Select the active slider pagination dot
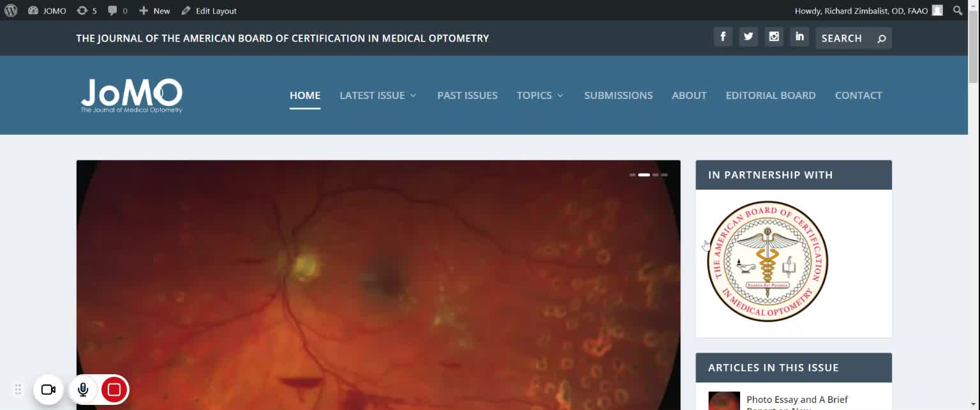Viewport: 980px width, 410px height. click(644, 174)
